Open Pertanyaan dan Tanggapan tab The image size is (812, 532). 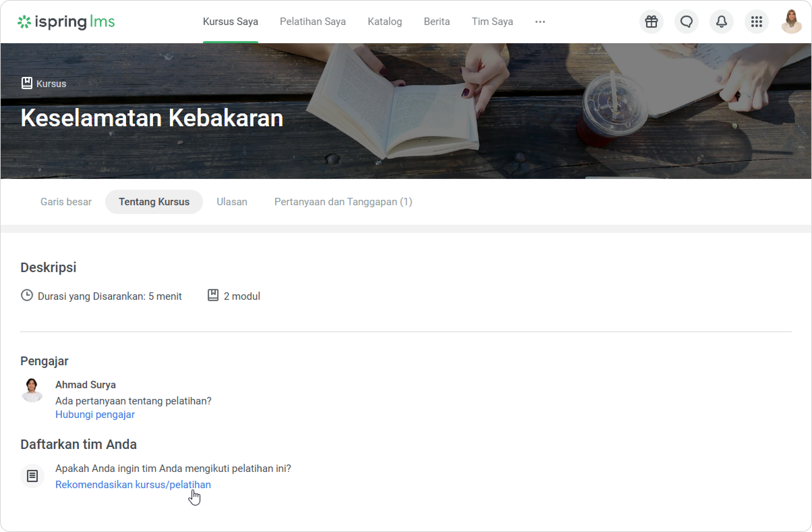point(343,202)
